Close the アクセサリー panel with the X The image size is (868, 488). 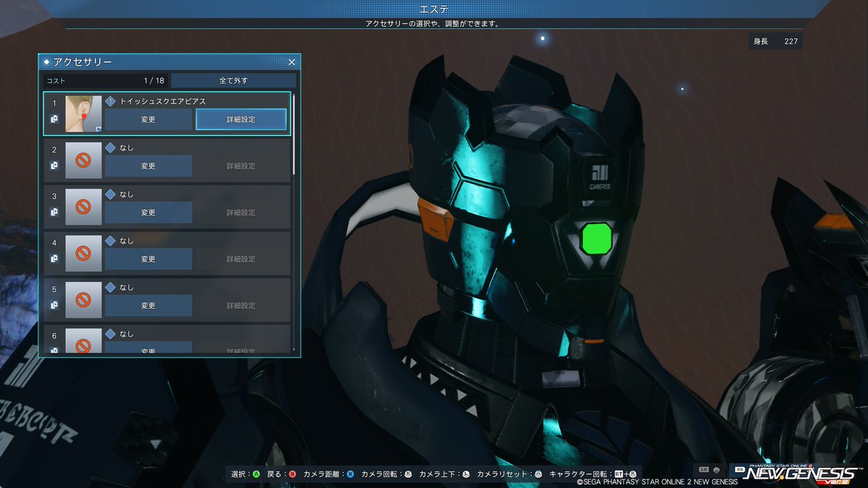292,63
